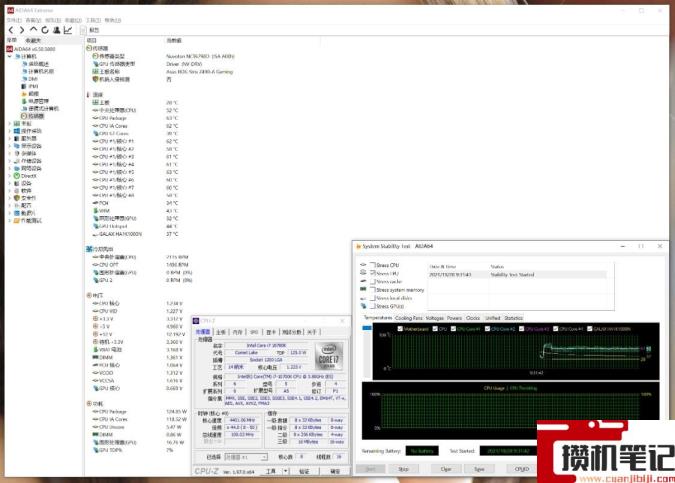
Task: Enable the Stress CPU checkbox
Action: coord(373,265)
